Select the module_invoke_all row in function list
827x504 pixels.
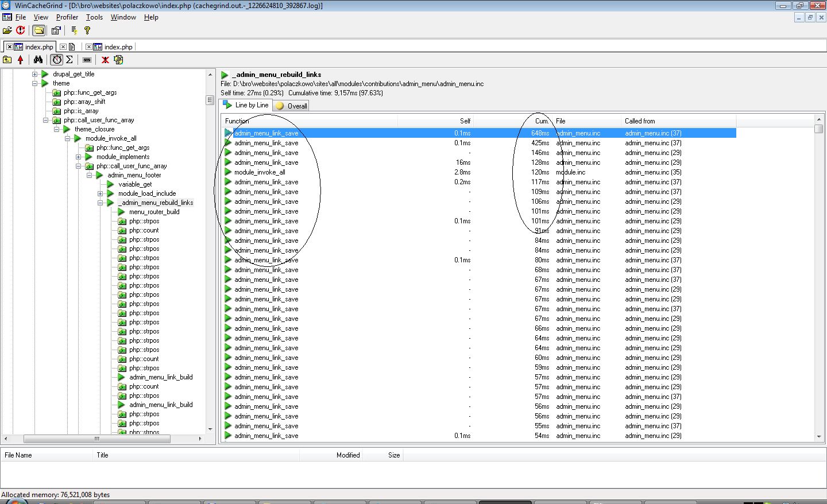(260, 172)
